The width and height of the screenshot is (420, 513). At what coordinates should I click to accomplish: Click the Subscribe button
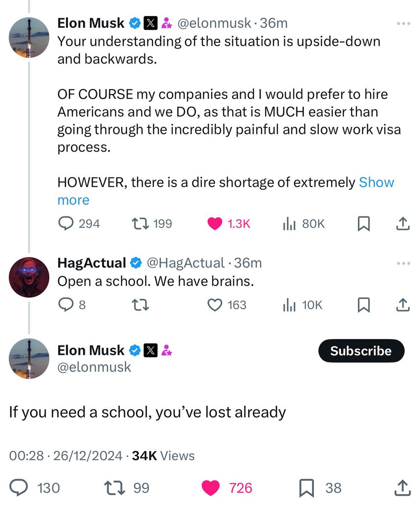pyautogui.click(x=361, y=351)
